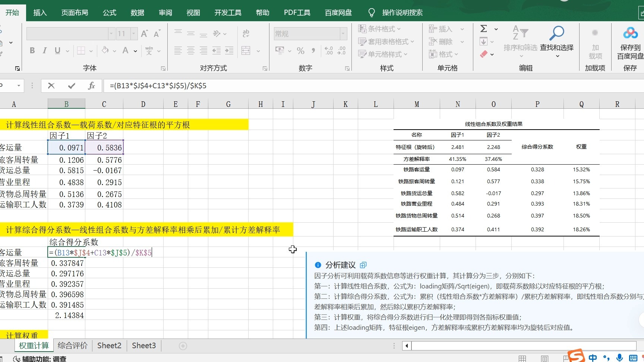Select column B header

66,104
